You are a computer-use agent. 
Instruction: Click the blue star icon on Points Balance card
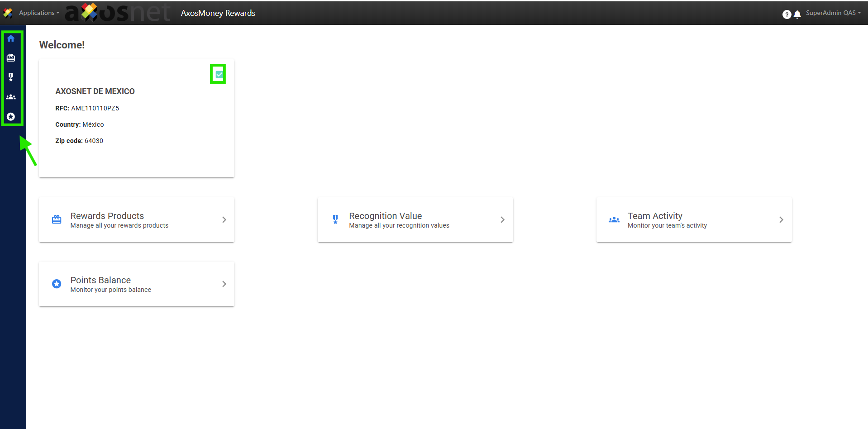pyautogui.click(x=57, y=284)
